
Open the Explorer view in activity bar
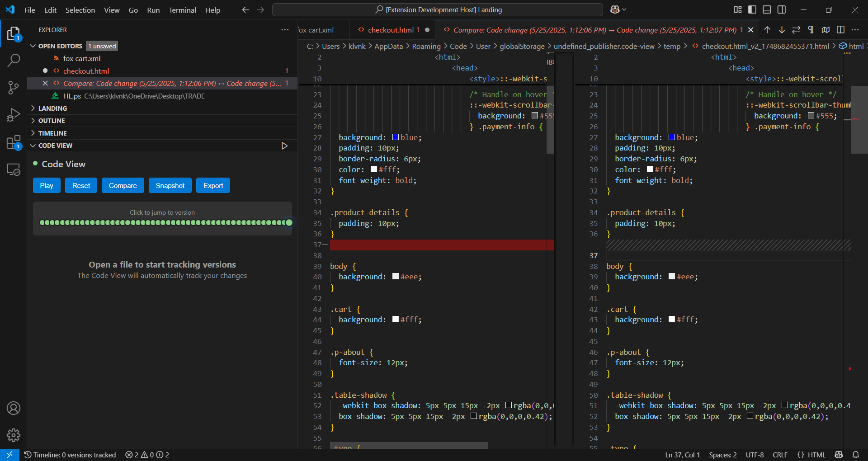tap(14, 33)
